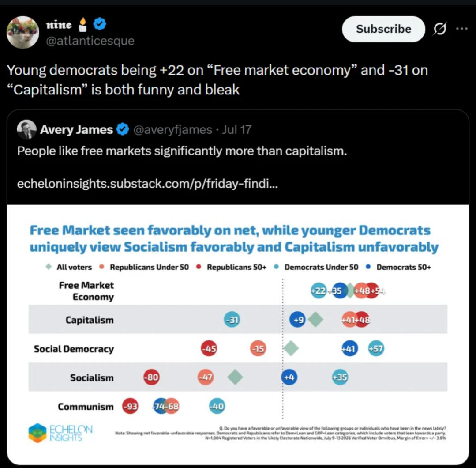Click the -93 Communism bubble
The width and height of the screenshot is (476, 468).
point(130,406)
